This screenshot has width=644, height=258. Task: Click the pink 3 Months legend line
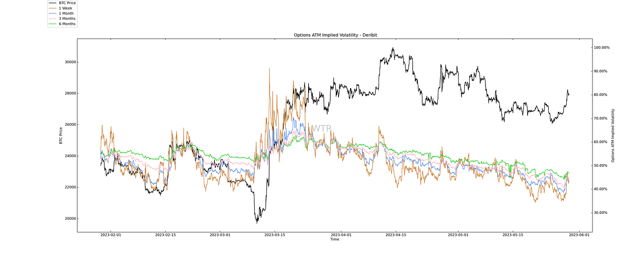point(52,18)
